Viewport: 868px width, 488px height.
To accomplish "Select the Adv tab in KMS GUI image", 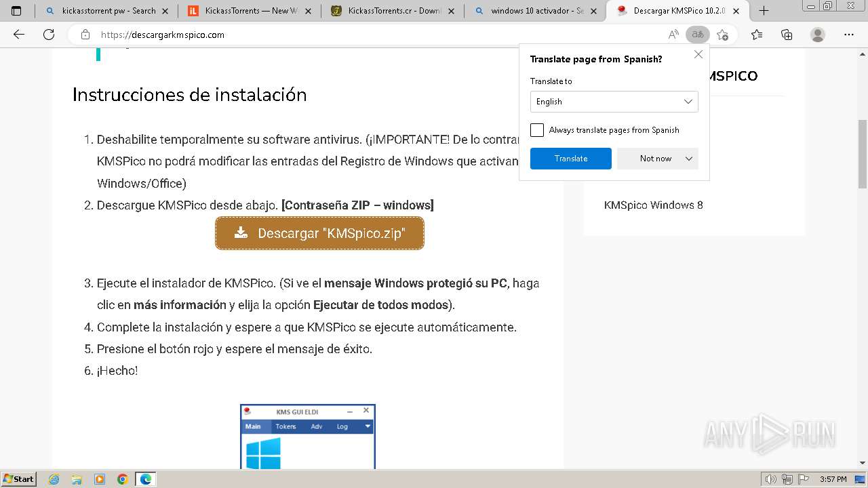I will click(317, 426).
